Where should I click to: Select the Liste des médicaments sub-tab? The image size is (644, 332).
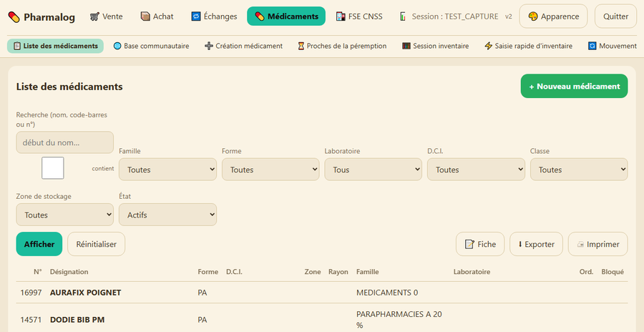coord(55,46)
